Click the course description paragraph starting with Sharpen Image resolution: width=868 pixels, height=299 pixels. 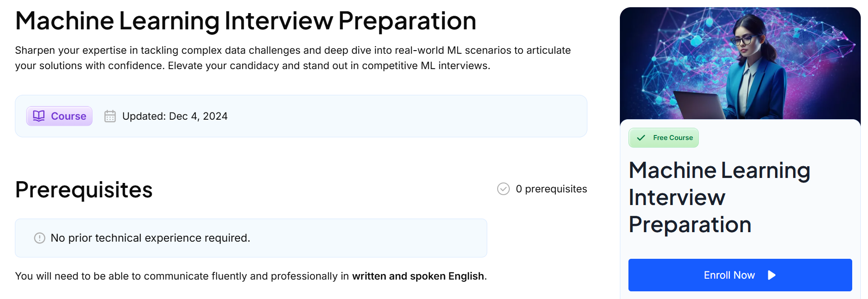coord(292,58)
